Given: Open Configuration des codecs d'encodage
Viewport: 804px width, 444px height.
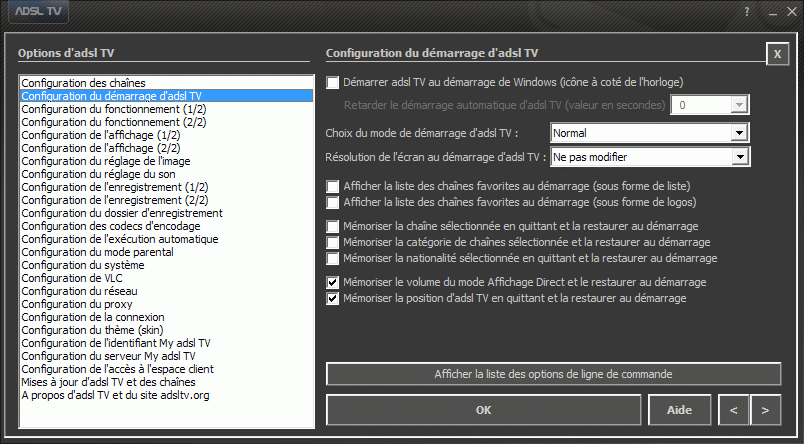Looking at the screenshot, I should [167, 226].
